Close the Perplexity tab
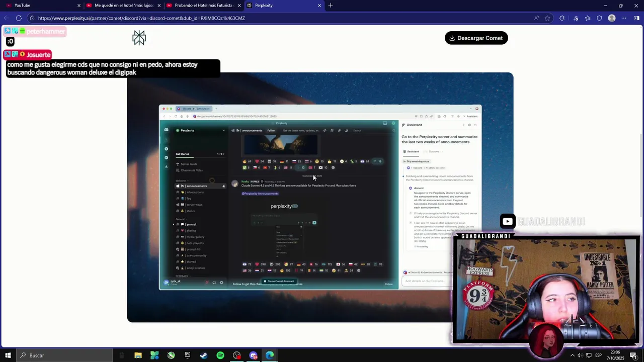Viewport: 644px width, 362px height. [319, 6]
